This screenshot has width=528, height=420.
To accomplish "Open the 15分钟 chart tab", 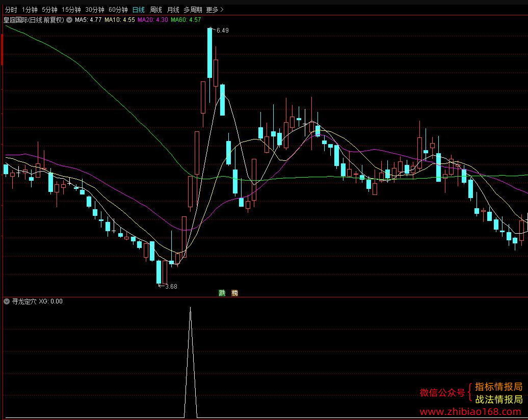I will [x=71, y=10].
